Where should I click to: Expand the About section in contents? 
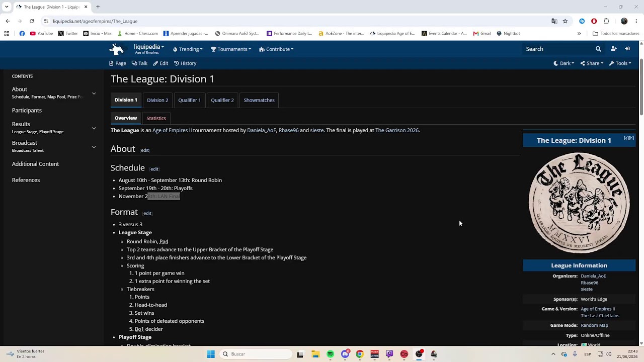tap(94, 94)
